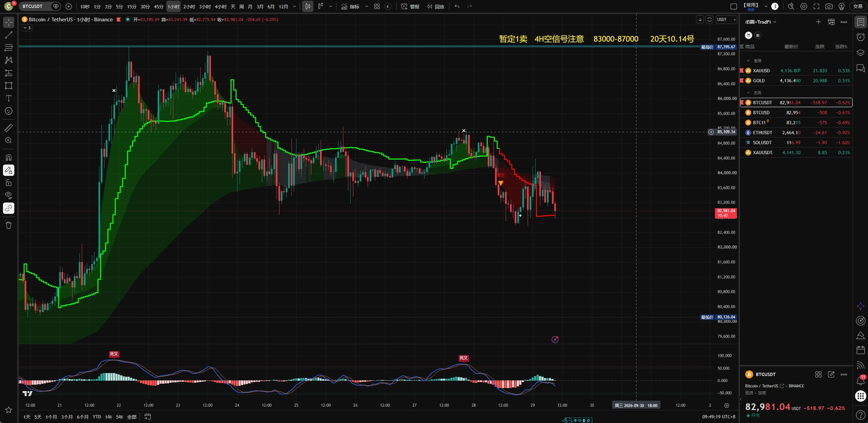868x423 pixels.
Task: Open the alerts alarm clock panel
Action: click(x=861, y=37)
